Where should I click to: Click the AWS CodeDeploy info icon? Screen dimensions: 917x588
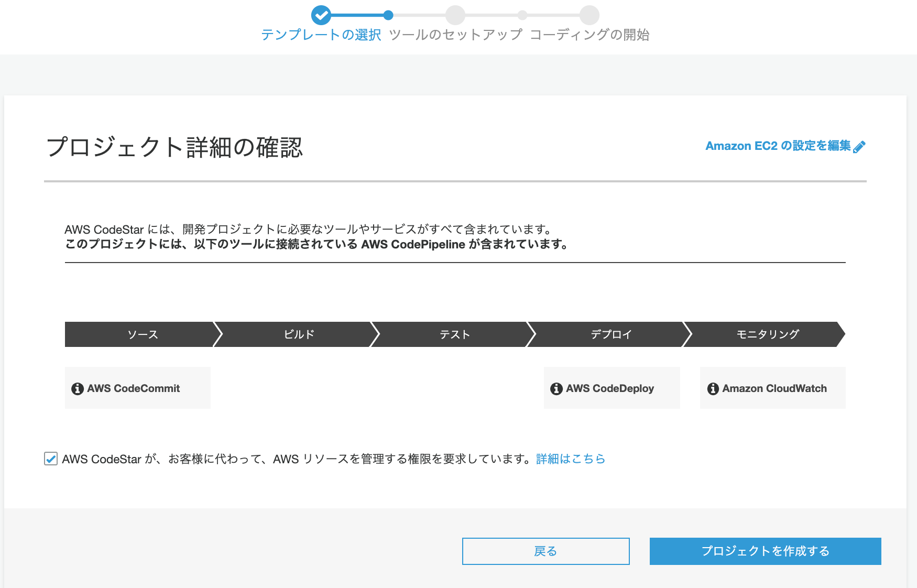[x=556, y=389]
